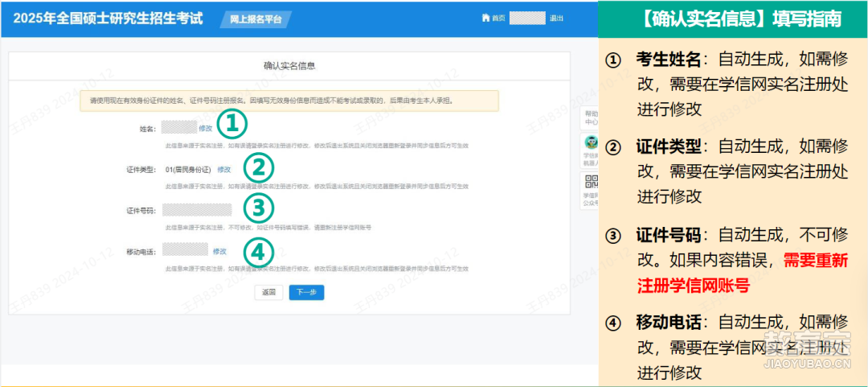The height and width of the screenshot is (387, 868).
Task: Go to 首页 in the header
Action: [x=499, y=19]
